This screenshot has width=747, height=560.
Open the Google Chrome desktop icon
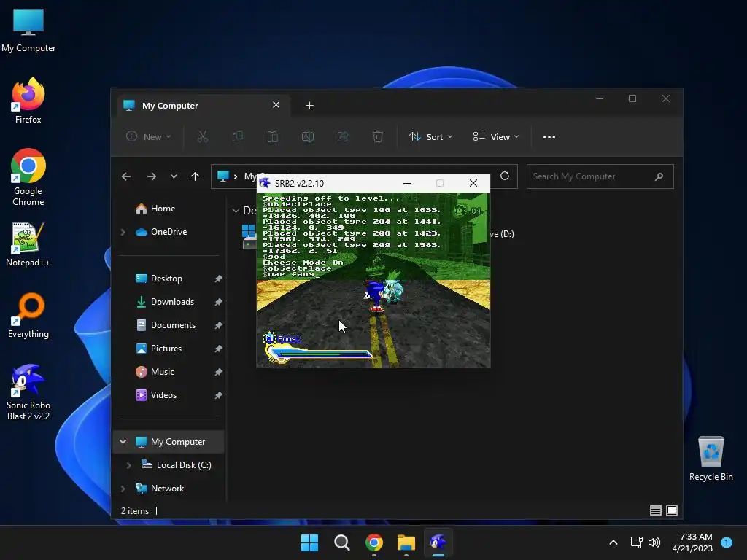click(28, 177)
